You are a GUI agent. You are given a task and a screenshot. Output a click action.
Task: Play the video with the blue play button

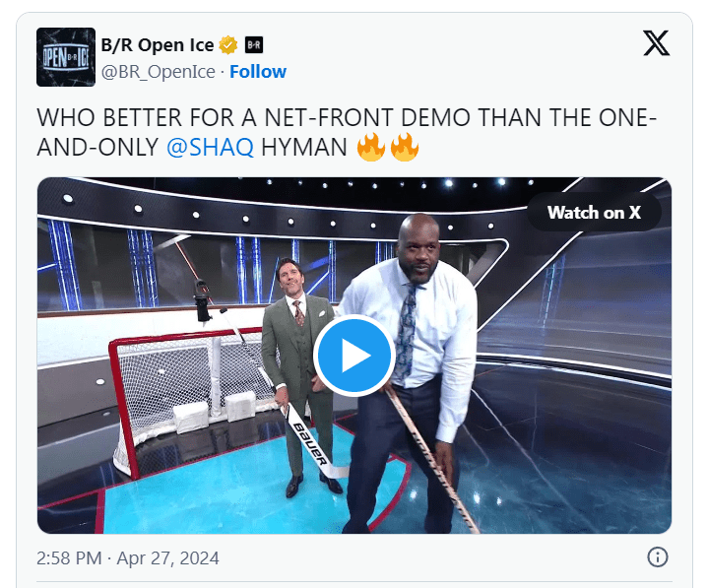[x=354, y=356]
